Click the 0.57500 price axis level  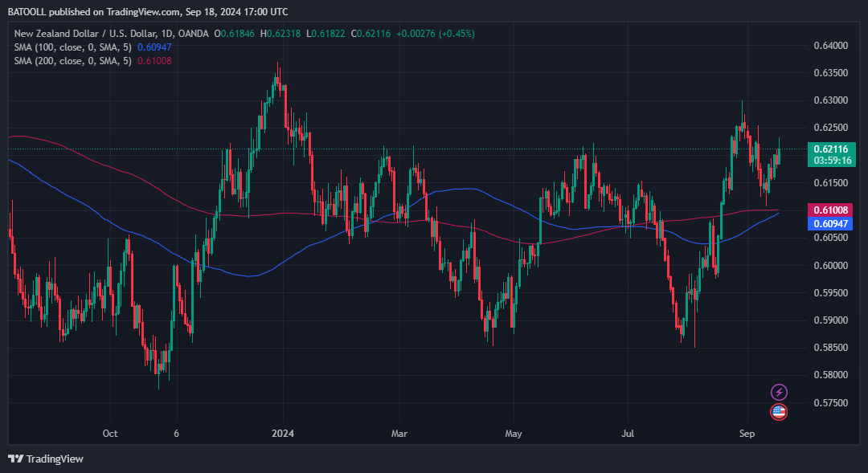(831, 403)
